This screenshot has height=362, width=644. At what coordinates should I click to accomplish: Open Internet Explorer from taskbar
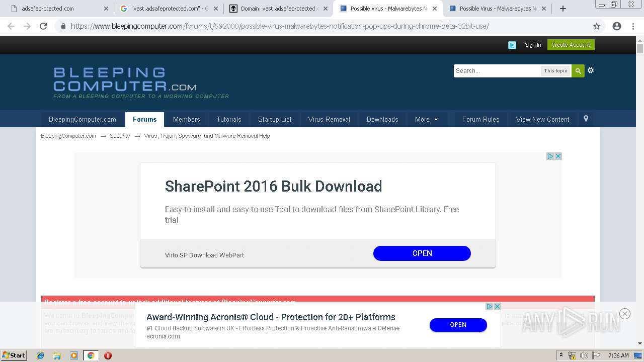click(x=40, y=355)
